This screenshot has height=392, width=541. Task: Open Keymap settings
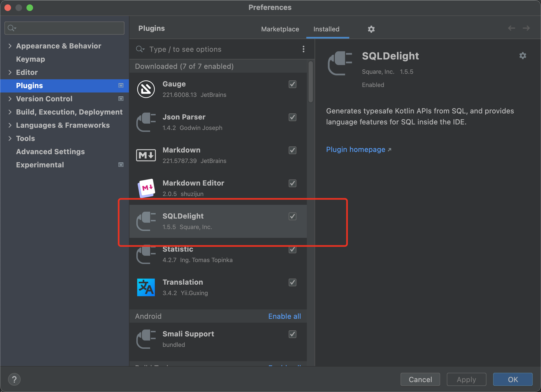(31, 59)
